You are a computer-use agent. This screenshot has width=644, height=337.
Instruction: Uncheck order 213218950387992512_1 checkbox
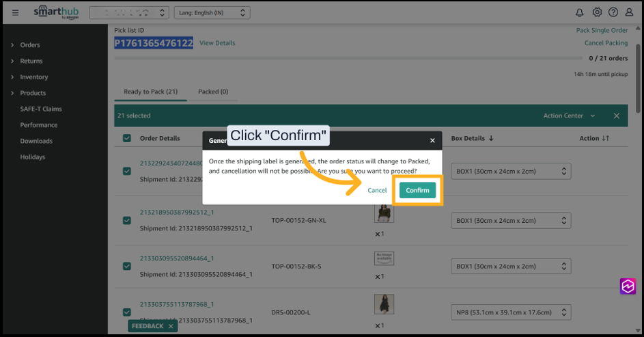click(126, 220)
